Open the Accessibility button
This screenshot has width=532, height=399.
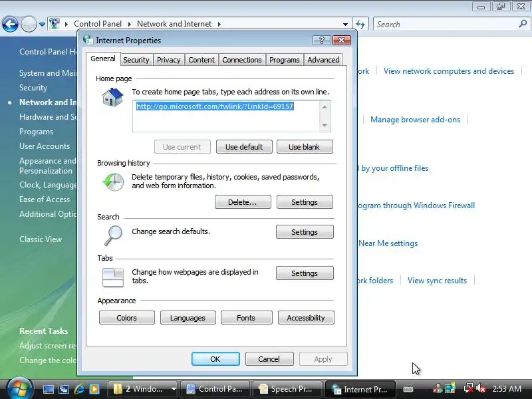coord(306,318)
